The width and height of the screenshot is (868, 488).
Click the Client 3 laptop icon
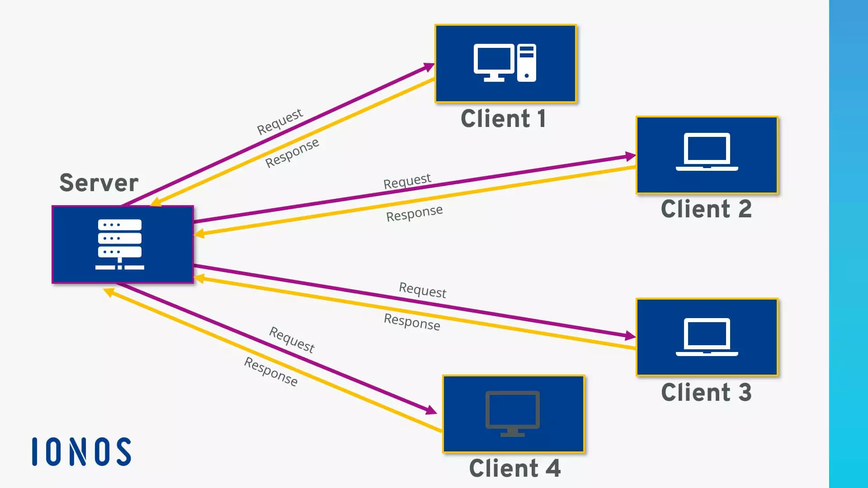click(x=706, y=337)
